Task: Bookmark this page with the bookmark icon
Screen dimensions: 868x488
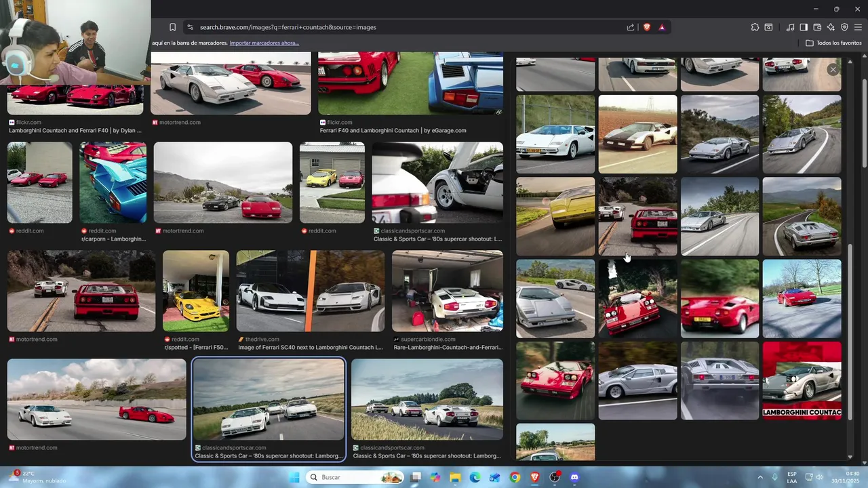Action: point(172,27)
